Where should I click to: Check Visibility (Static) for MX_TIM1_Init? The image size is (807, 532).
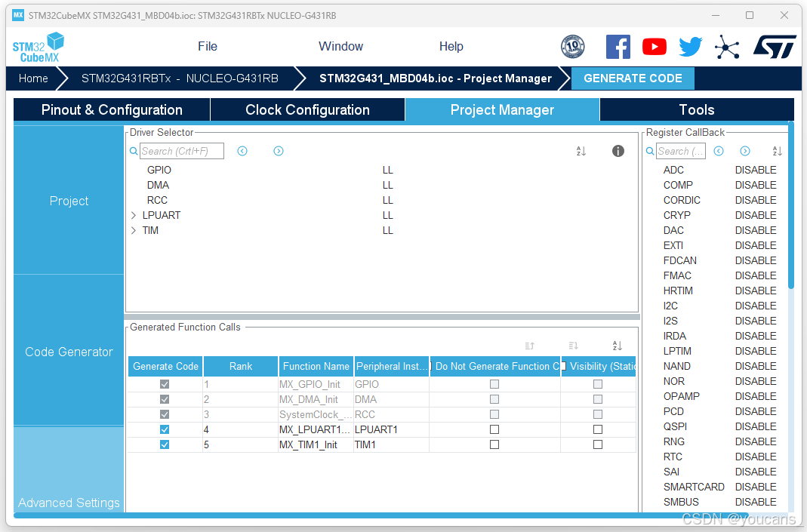(x=598, y=444)
